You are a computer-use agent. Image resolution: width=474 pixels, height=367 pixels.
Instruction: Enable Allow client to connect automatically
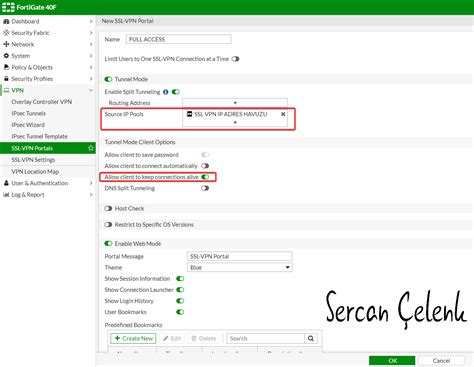click(205, 166)
